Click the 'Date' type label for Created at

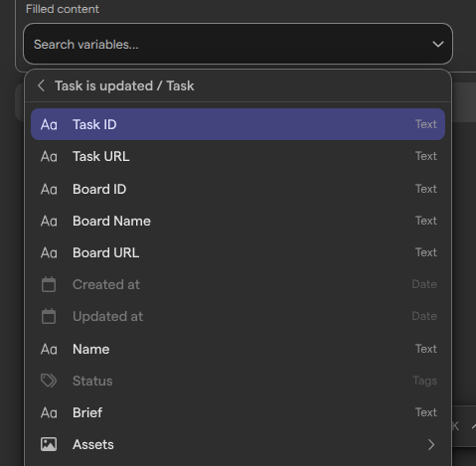(x=424, y=284)
